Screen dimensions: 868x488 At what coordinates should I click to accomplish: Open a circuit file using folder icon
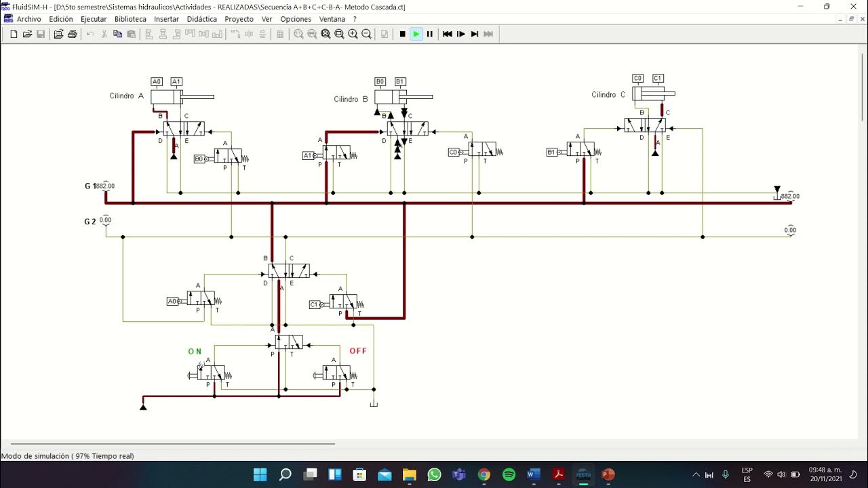pos(27,34)
